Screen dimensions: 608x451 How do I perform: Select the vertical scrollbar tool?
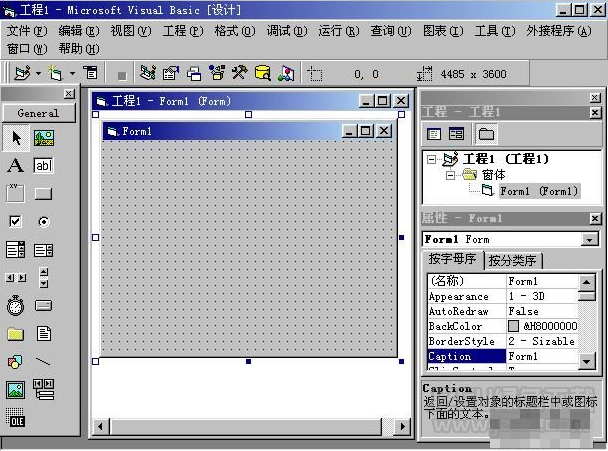(44, 278)
